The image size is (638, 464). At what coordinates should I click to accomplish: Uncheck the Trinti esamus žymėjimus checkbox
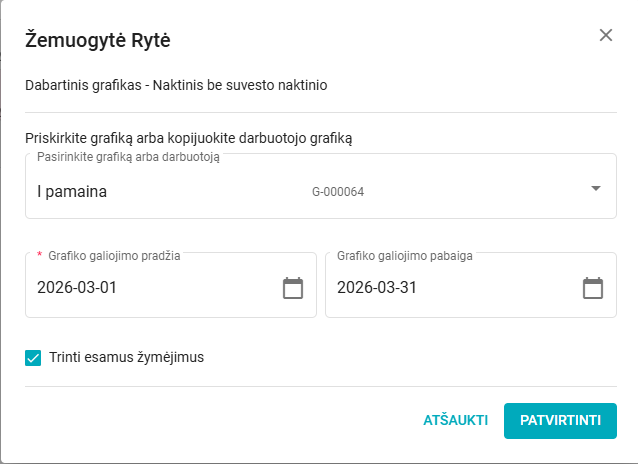pyautogui.click(x=33, y=356)
